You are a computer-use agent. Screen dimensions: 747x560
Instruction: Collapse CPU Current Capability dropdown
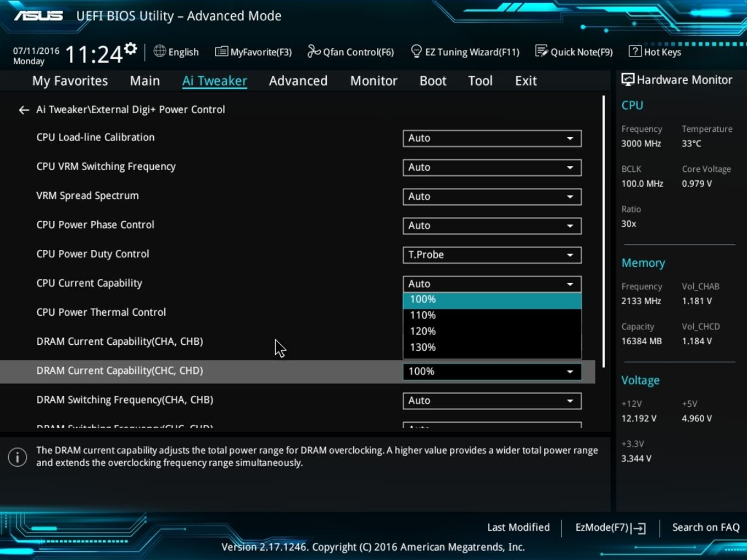[x=492, y=284]
